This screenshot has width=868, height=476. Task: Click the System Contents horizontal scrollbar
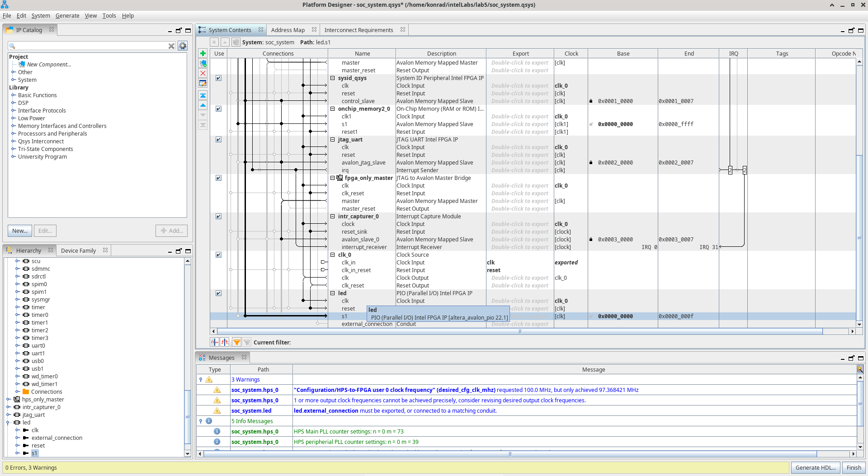[520, 332]
